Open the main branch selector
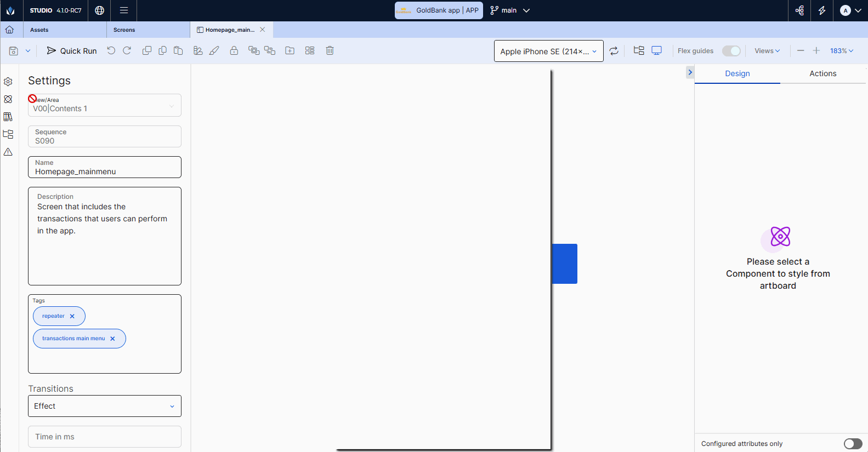868x452 pixels. point(510,10)
